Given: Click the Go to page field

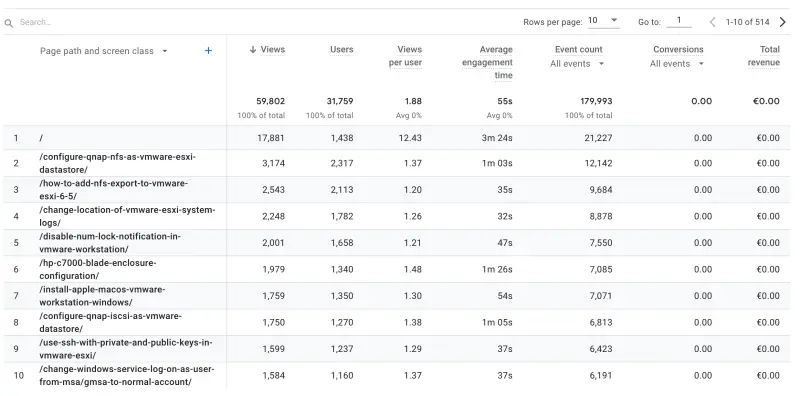Looking at the screenshot, I should click(x=679, y=21).
